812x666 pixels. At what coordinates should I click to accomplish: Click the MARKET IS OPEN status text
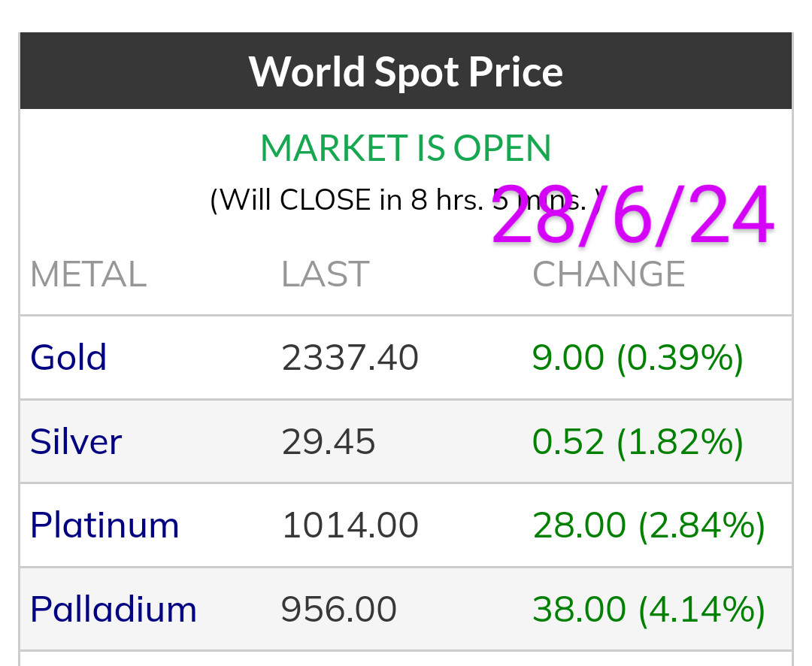[406, 148]
